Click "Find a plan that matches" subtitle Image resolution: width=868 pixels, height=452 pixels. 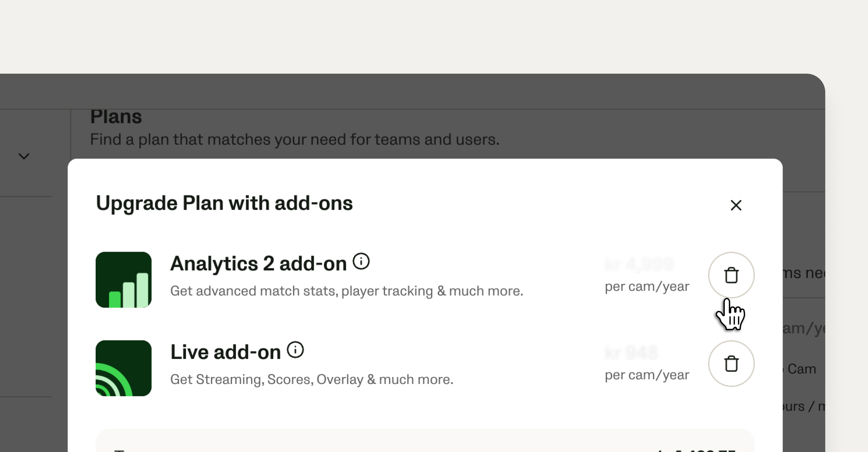pyautogui.click(x=295, y=139)
